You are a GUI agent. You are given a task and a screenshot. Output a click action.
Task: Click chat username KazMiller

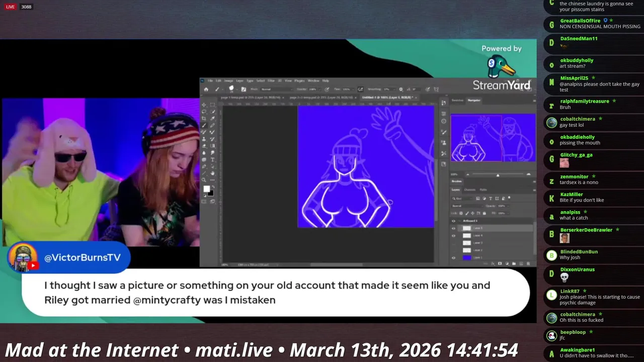point(571,194)
